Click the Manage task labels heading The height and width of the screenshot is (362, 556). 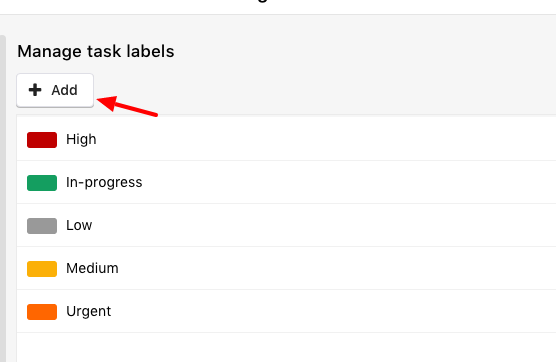pos(96,51)
